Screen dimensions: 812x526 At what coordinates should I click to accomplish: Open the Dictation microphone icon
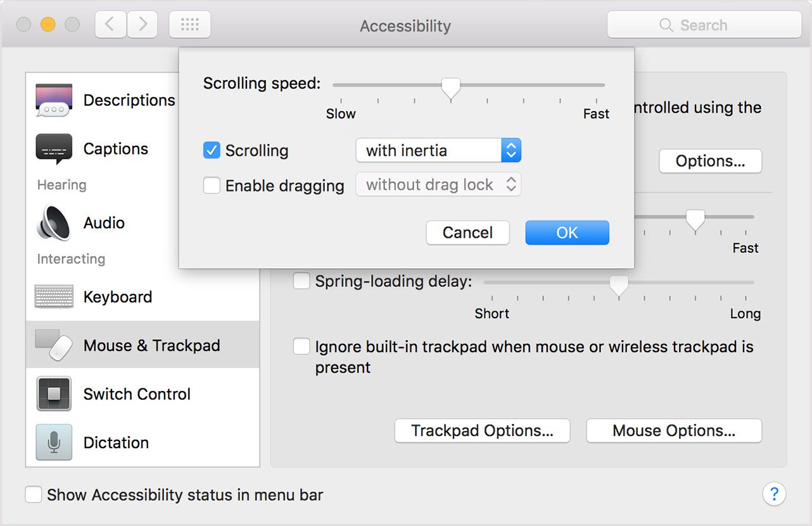click(x=54, y=442)
